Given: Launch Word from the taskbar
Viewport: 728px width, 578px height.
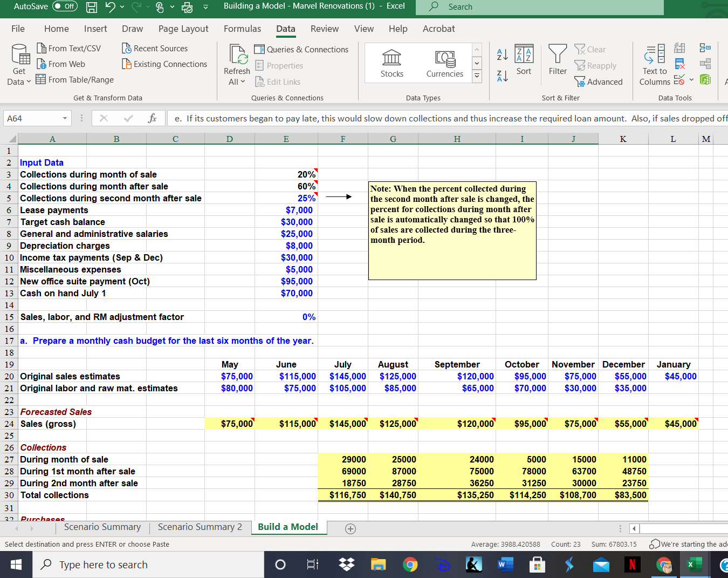Looking at the screenshot, I should click(505, 565).
